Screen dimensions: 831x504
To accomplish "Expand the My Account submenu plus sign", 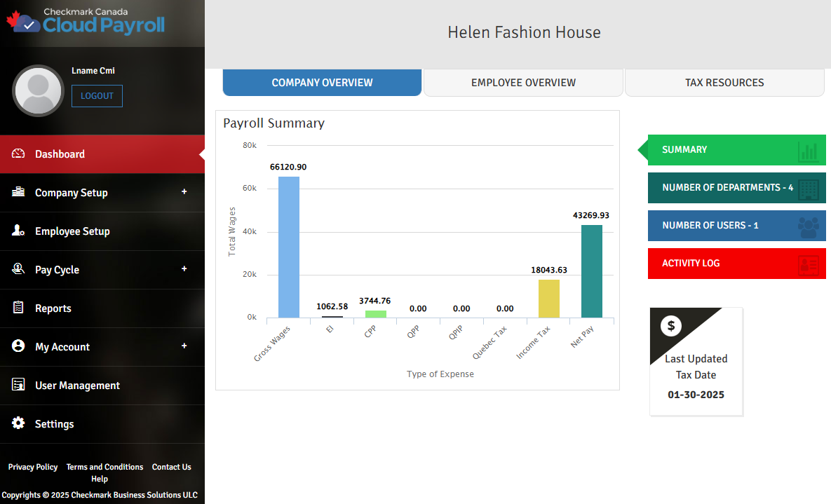I will tap(184, 346).
